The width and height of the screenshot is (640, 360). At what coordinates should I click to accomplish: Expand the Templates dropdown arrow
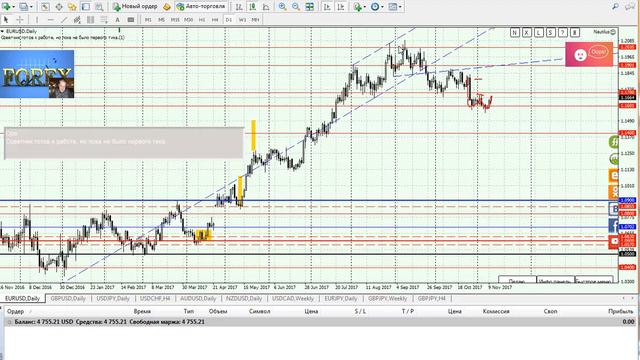click(400, 7)
